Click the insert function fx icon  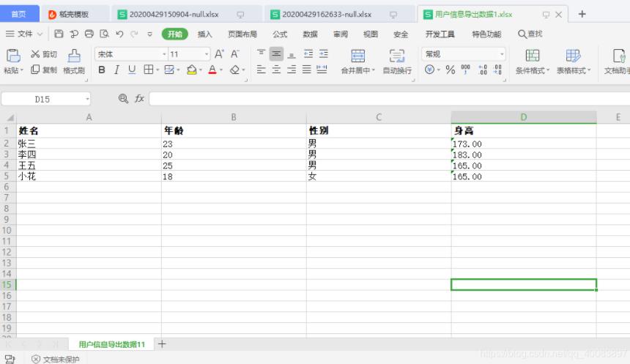click(138, 99)
